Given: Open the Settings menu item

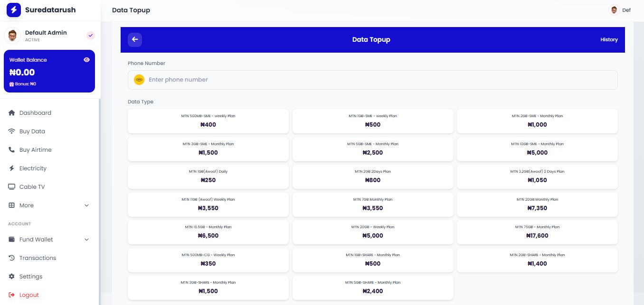Looking at the screenshot, I should [49, 277].
